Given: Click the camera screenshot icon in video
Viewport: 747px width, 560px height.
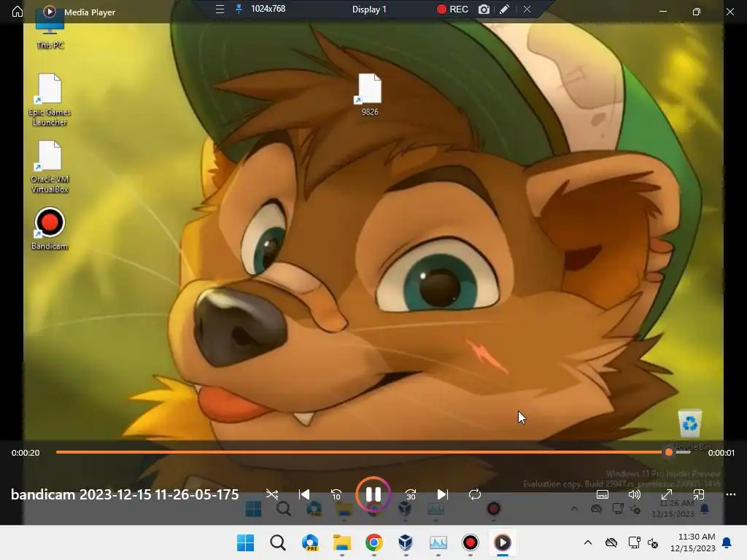Looking at the screenshot, I should click(x=484, y=9).
